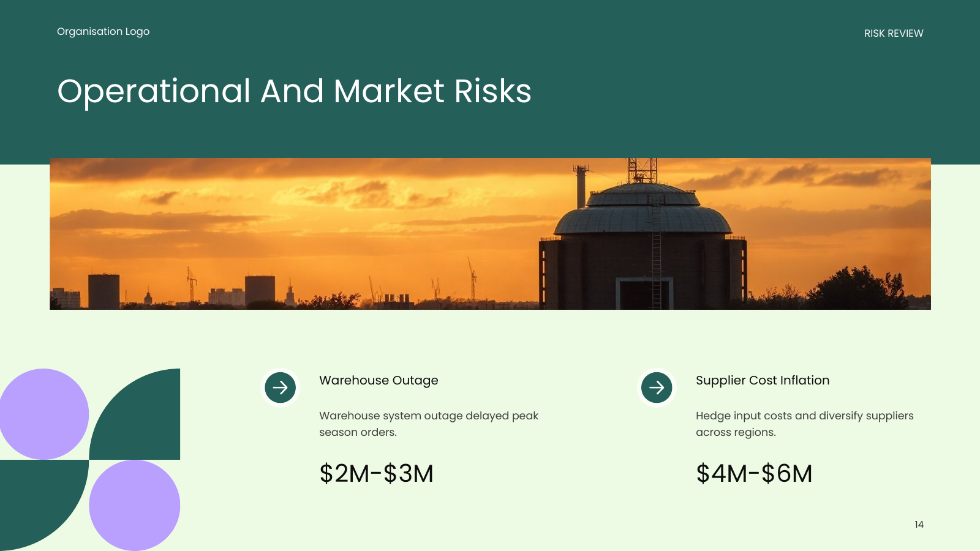Click the arrow icon beside Supplier Cost Inflation
This screenshot has height=551, width=980.
(x=657, y=388)
